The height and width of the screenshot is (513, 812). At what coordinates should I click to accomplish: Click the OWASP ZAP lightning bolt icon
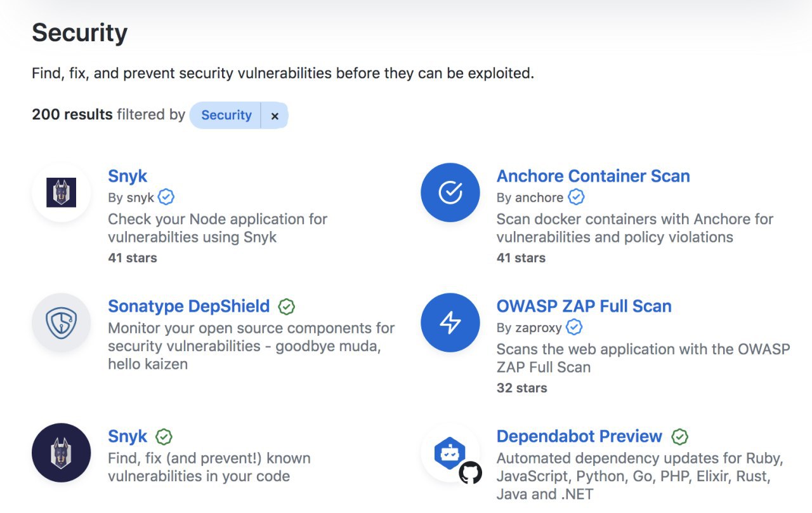(450, 323)
